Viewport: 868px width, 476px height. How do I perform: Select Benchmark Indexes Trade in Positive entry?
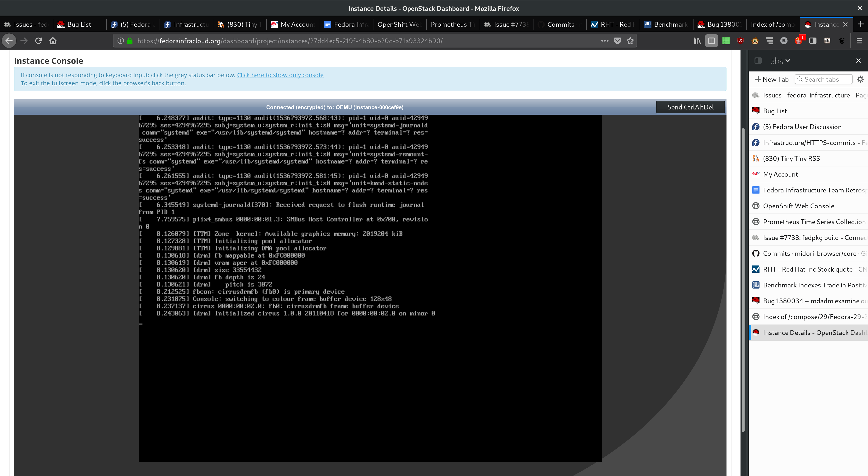(x=808, y=285)
